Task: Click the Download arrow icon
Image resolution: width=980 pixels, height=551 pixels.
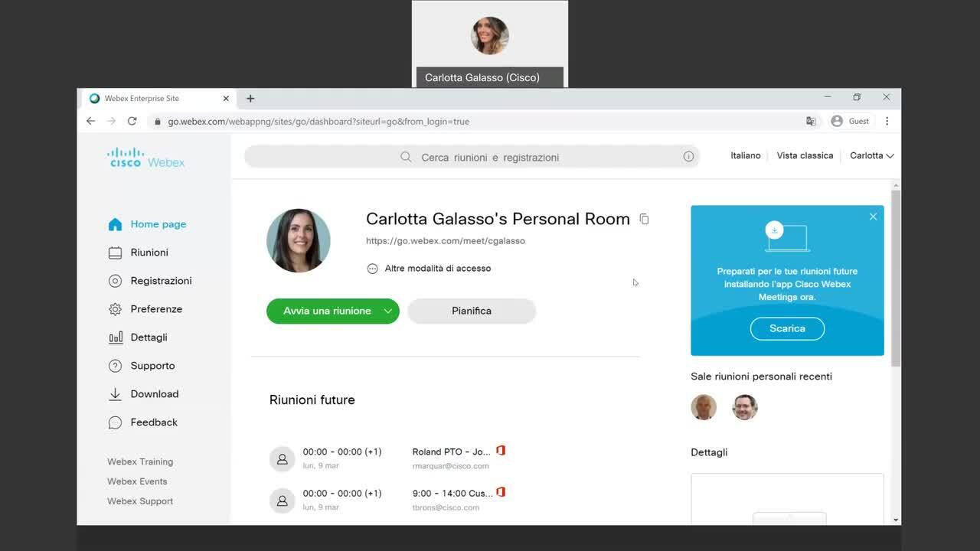Action: tap(115, 394)
